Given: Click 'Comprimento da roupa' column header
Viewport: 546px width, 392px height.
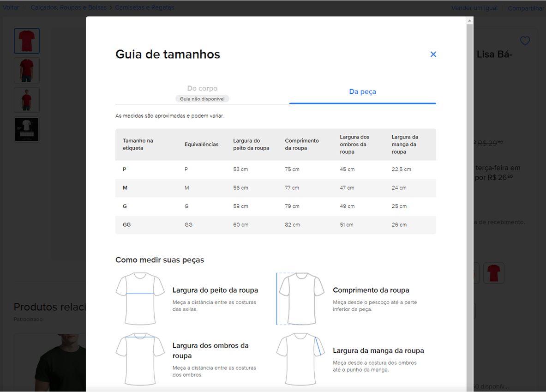Looking at the screenshot, I should coord(302,144).
